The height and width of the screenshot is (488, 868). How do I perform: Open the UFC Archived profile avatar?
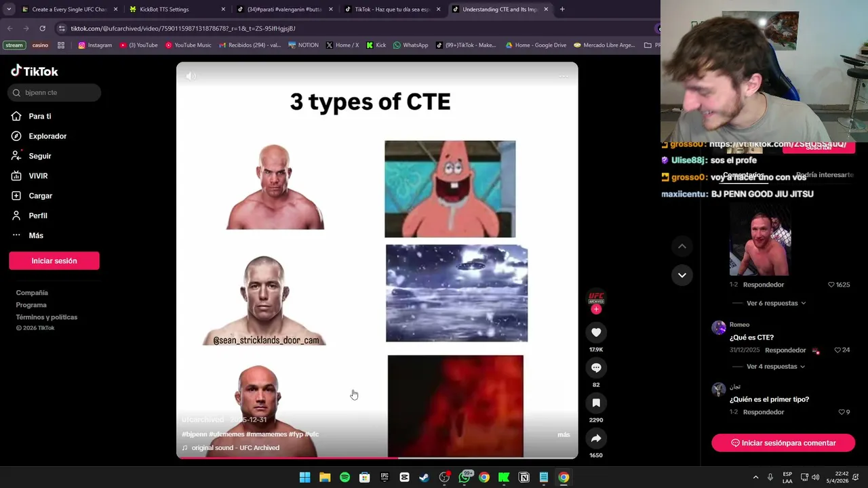[596, 297]
